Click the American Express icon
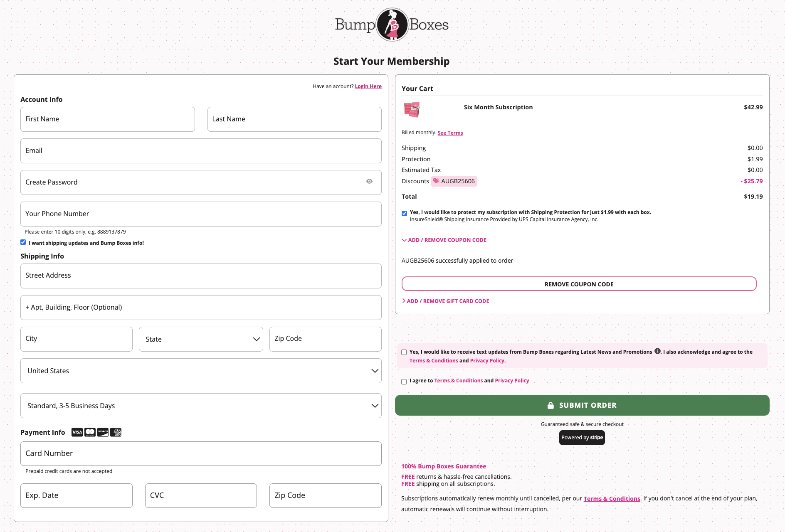 click(x=116, y=432)
